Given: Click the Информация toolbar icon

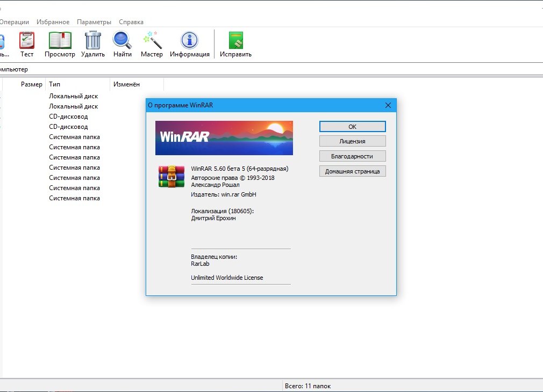Looking at the screenshot, I should (189, 40).
